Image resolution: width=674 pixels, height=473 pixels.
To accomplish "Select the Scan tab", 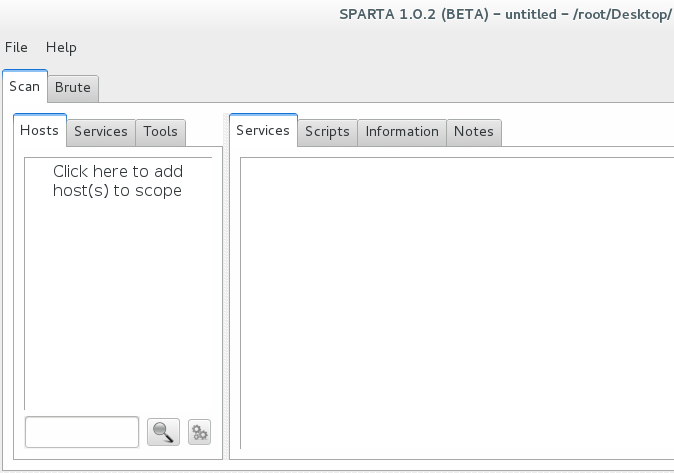I will pos(25,86).
